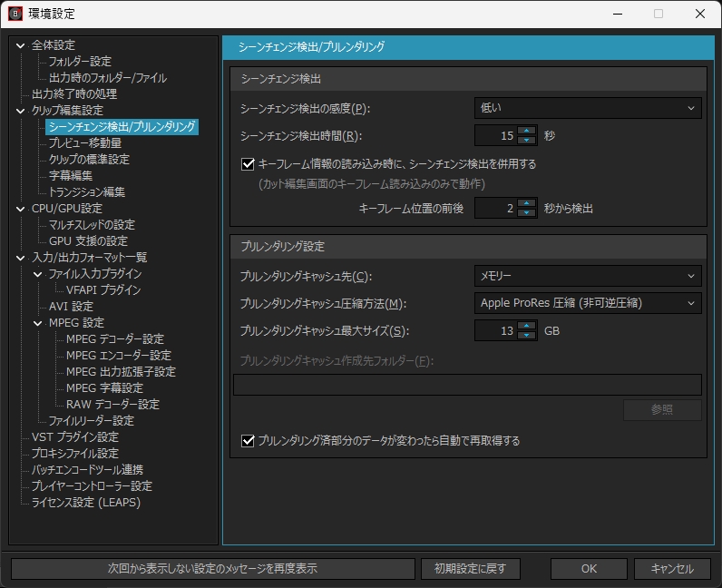Image resolution: width=722 pixels, height=588 pixels.
Task: Click the キャンセル button
Action: pyautogui.click(x=672, y=569)
